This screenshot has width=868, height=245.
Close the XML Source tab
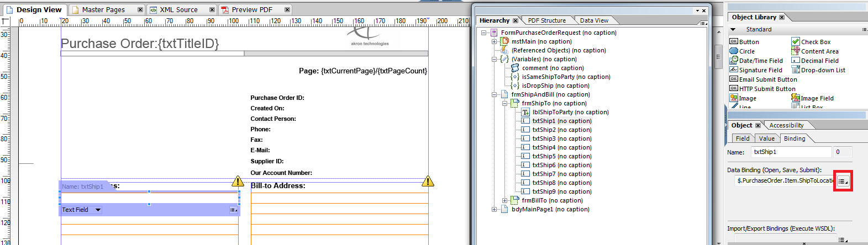click(212, 9)
